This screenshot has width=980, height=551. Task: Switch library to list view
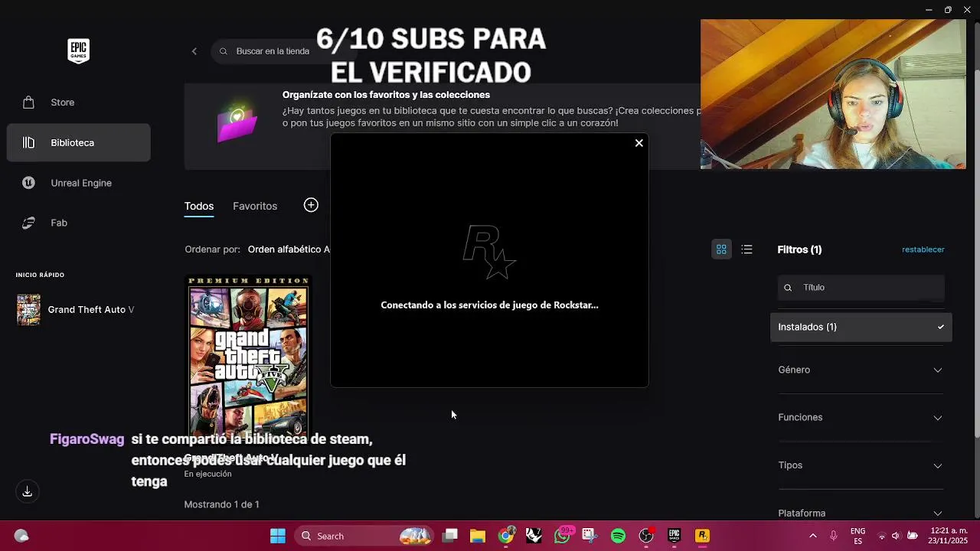coord(747,249)
